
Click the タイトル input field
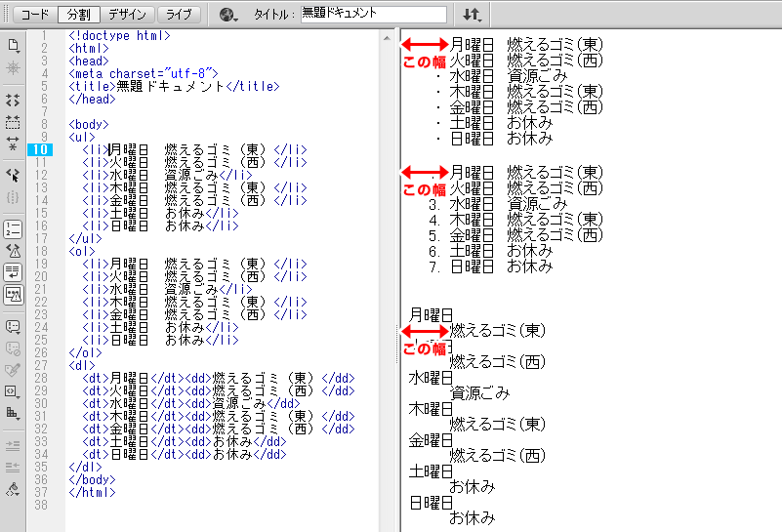(374, 14)
